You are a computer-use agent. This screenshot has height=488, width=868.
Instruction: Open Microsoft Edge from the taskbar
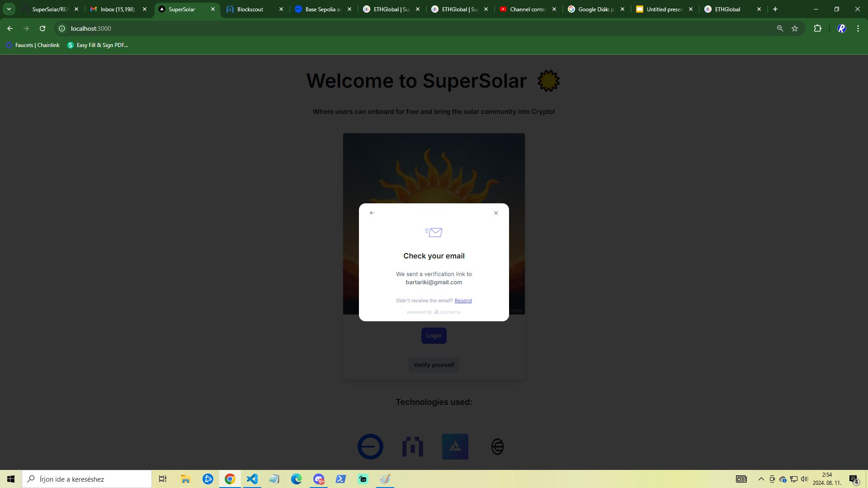click(x=296, y=479)
